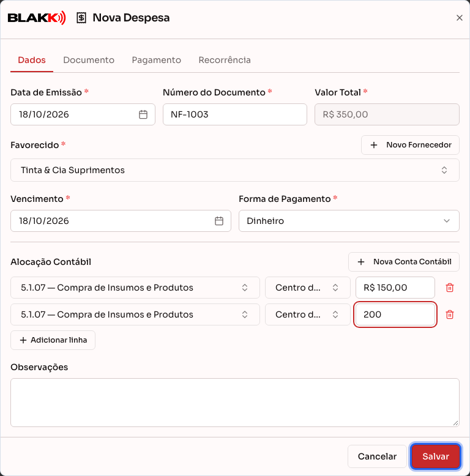Focus the Observações text area
Screen dimensions: 470x476
tap(235, 403)
